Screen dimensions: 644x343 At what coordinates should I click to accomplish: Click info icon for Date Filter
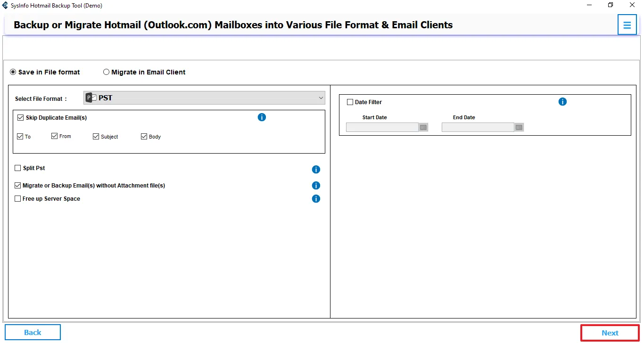(562, 102)
